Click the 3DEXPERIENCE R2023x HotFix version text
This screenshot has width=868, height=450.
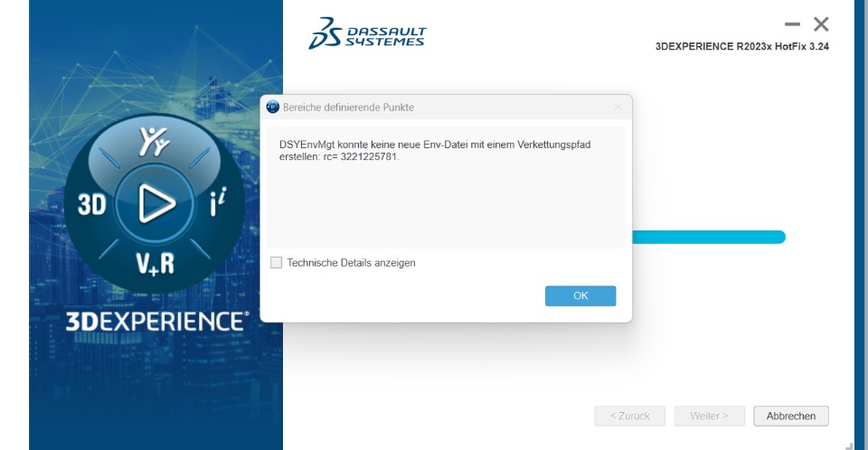tap(741, 46)
